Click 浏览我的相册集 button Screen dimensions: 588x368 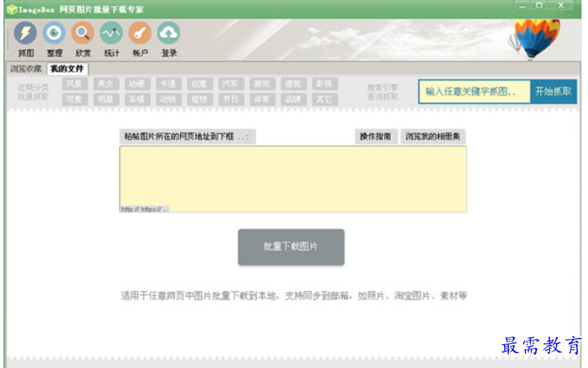[432, 136]
